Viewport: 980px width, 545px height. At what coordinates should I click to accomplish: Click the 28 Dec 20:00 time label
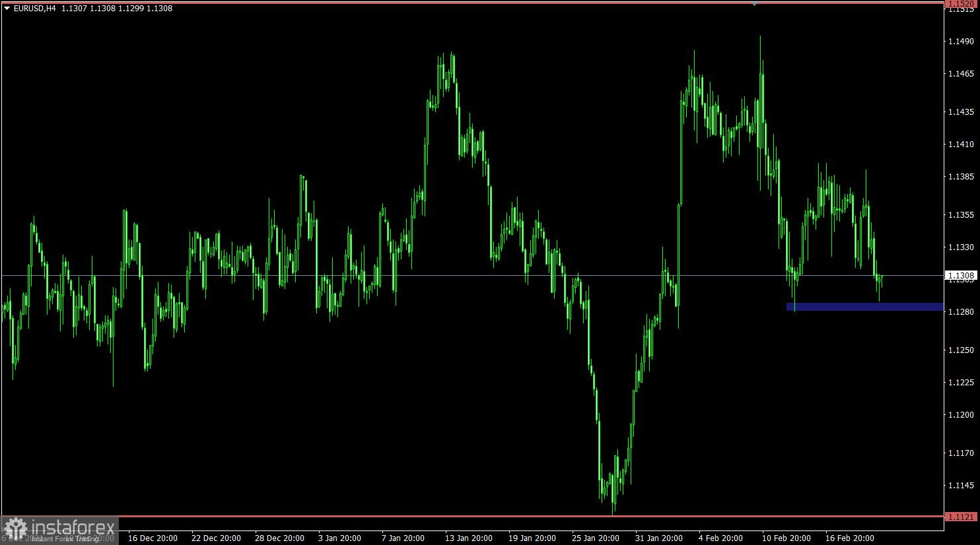coord(279,538)
